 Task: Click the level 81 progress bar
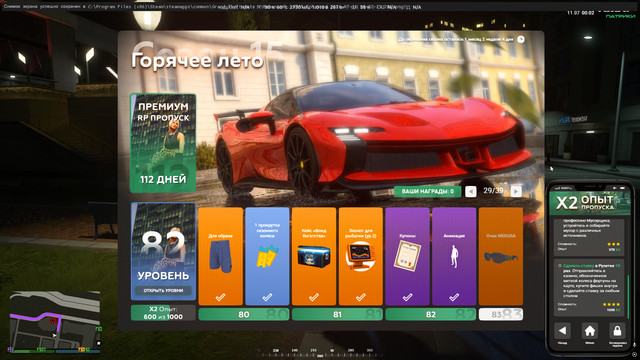pos(337,314)
